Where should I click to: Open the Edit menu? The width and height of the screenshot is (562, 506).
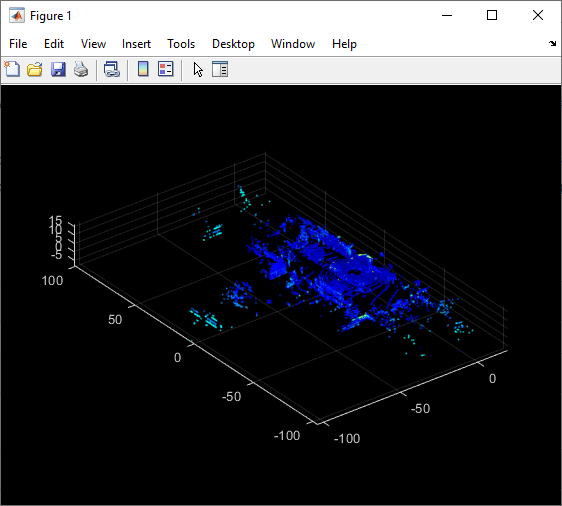(x=54, y=44)
